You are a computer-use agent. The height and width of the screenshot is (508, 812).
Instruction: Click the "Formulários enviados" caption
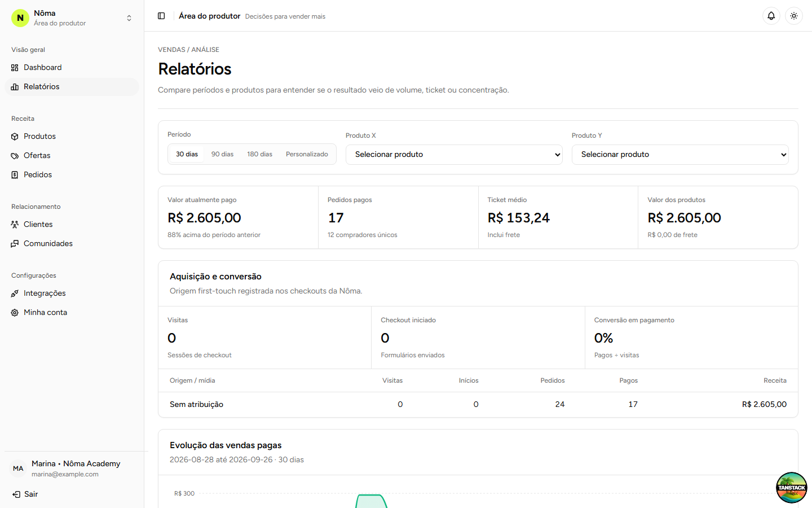tap(413, 355)
